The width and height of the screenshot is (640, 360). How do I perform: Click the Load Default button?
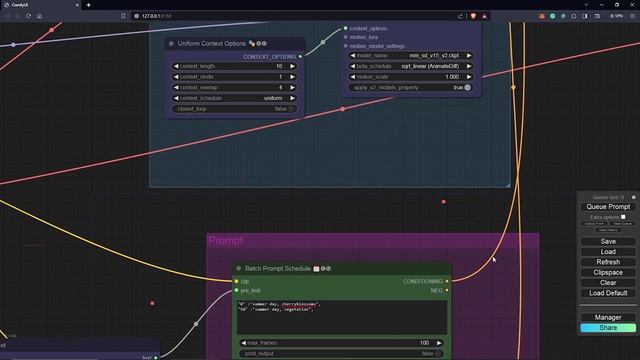608,293
